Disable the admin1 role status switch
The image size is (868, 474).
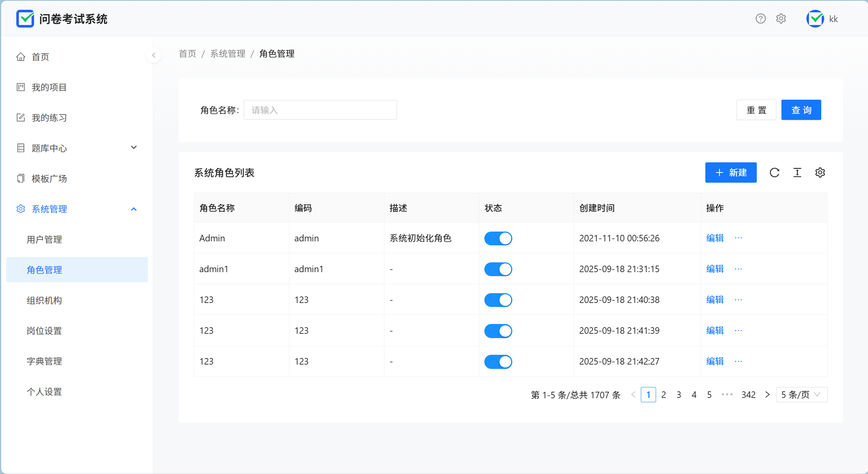(x=498, y=269)
